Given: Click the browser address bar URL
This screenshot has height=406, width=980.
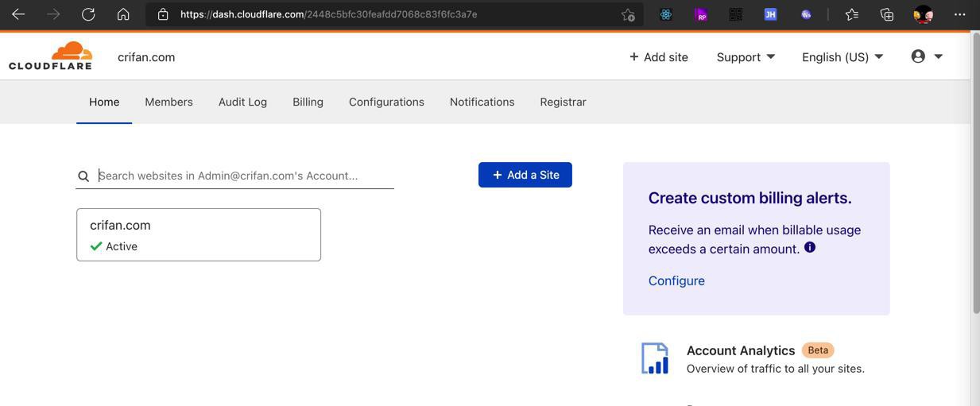Looking at the screenshot, I should point(328,14).
